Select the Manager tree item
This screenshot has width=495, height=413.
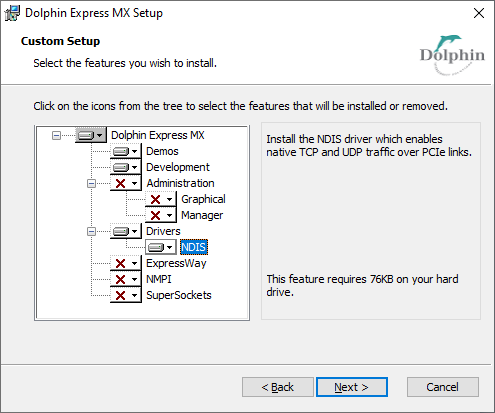click(202, 215)
